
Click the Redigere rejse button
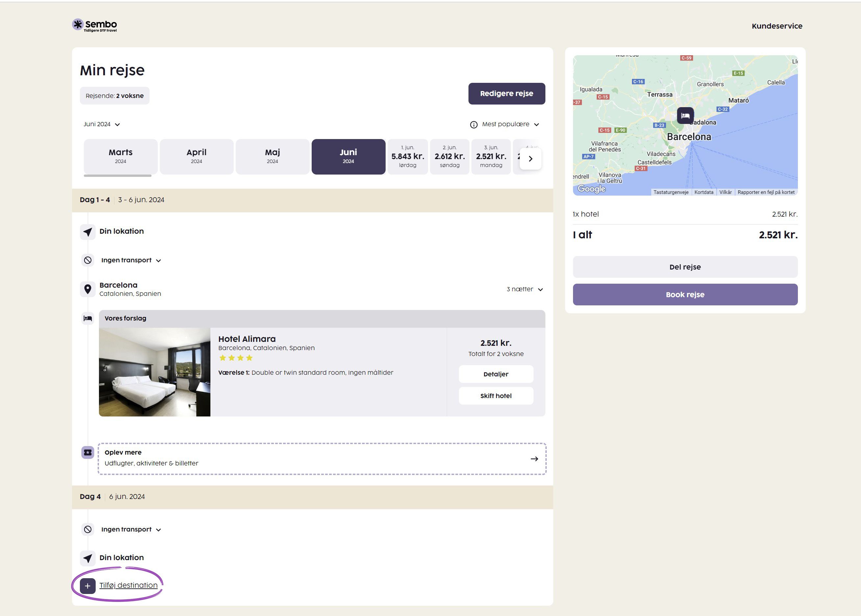coord(506,94)
